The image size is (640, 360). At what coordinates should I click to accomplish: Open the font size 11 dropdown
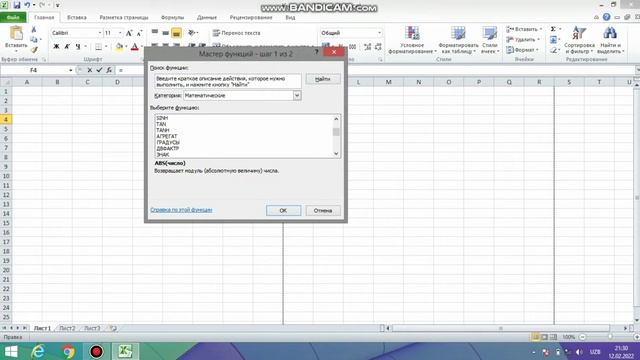click(x=120, y=33)
